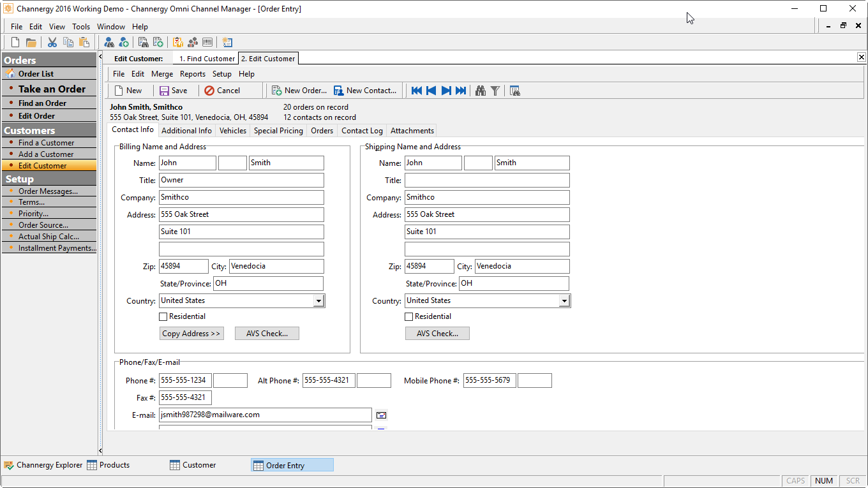Screen dimensions: 868x488
Task: Check the shipping Residential checkbox
Action: [x=409, y=316]
